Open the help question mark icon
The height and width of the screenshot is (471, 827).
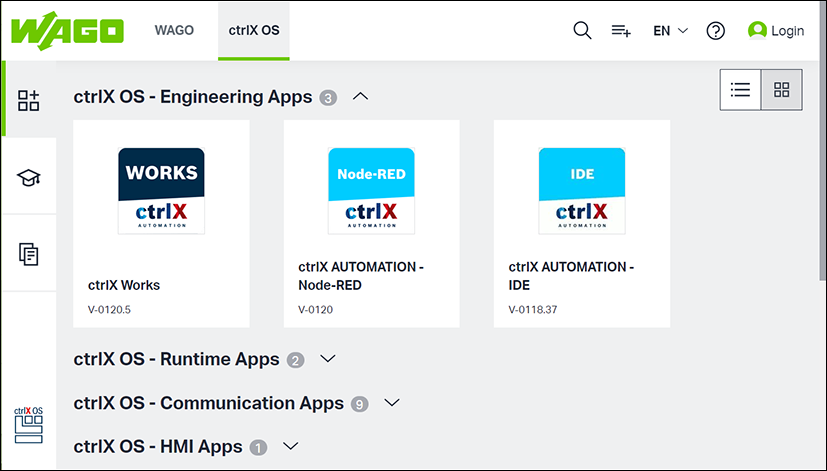coord(716,31)
